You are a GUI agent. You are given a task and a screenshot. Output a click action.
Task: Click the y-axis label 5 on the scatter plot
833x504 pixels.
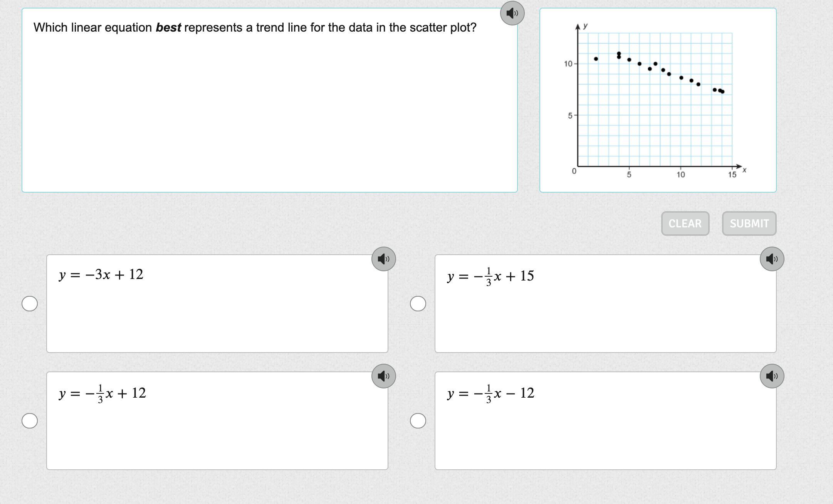click(570, 116)
